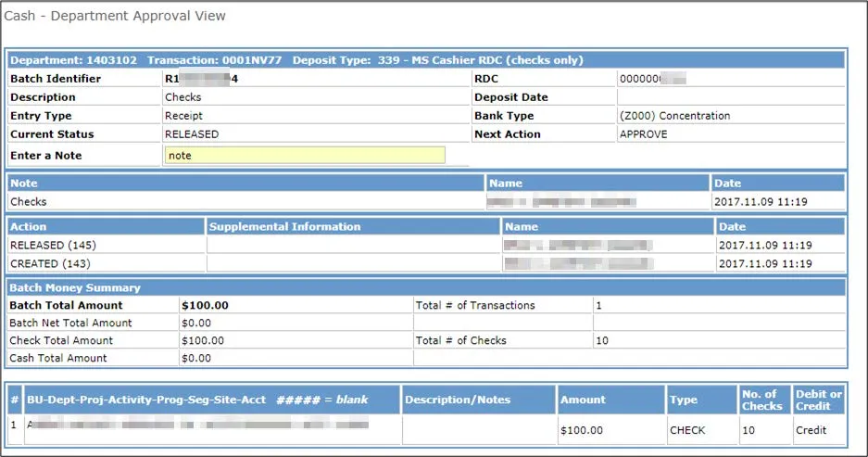Image resolution: width=868 pixels, height=457 pixels.
Task: Click the line item amount $100.00
Action: click(581, 430)
